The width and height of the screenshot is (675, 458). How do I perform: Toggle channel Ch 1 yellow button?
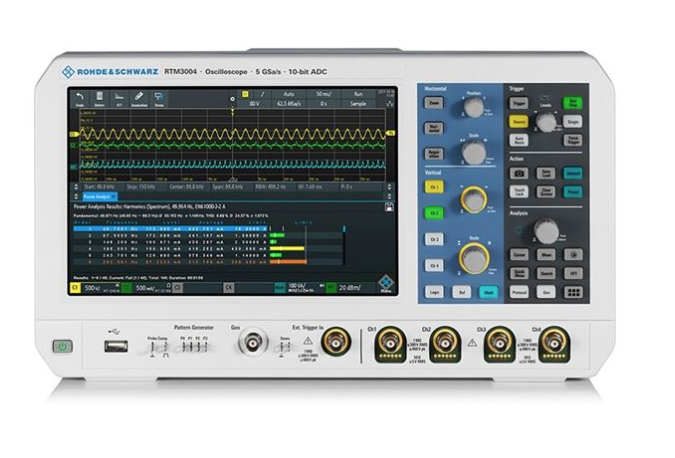pos(433,187)
